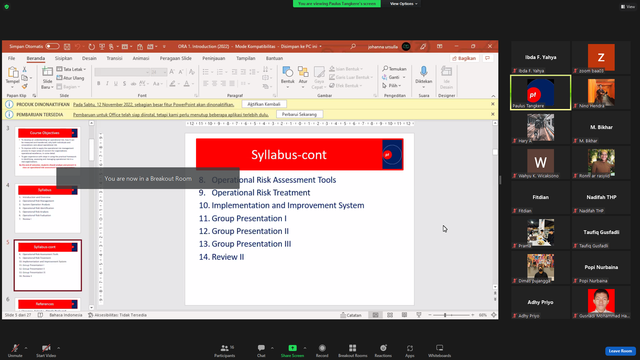The height and width of the screenshot is (360, 640).
Task: Select slide 4 Syllabus thumbnail
Action: 48,208
